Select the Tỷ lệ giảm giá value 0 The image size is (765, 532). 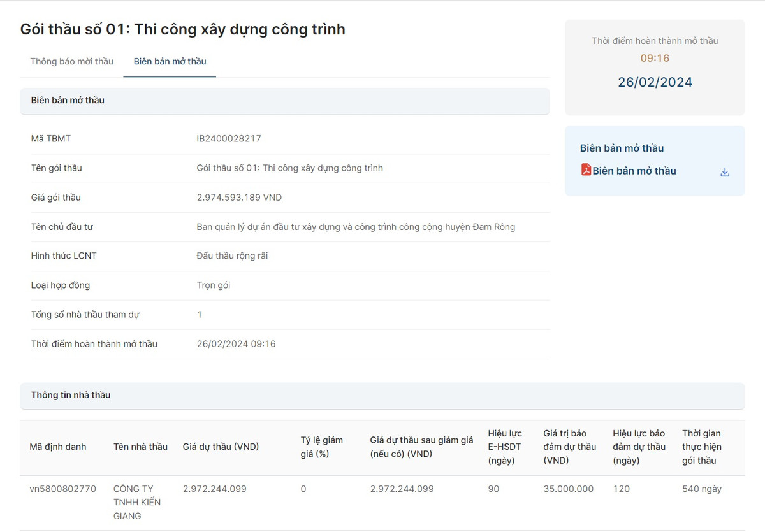pos(303,489)
